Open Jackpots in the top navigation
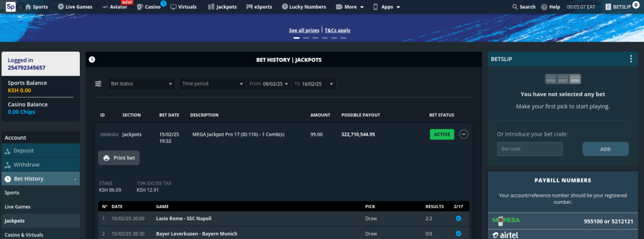The height and width of the screenshot is (239, 644). (x=222, y=7)
